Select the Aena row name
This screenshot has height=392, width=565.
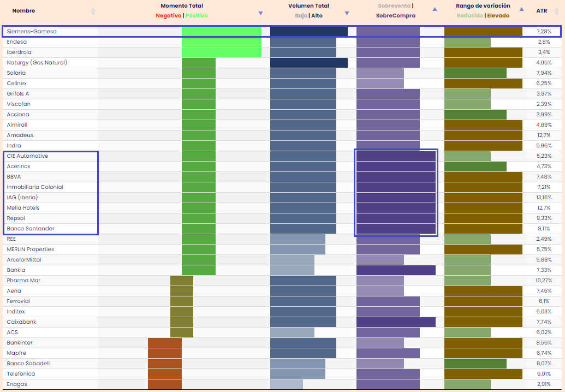pyautogui.click(x=14, y=291)
